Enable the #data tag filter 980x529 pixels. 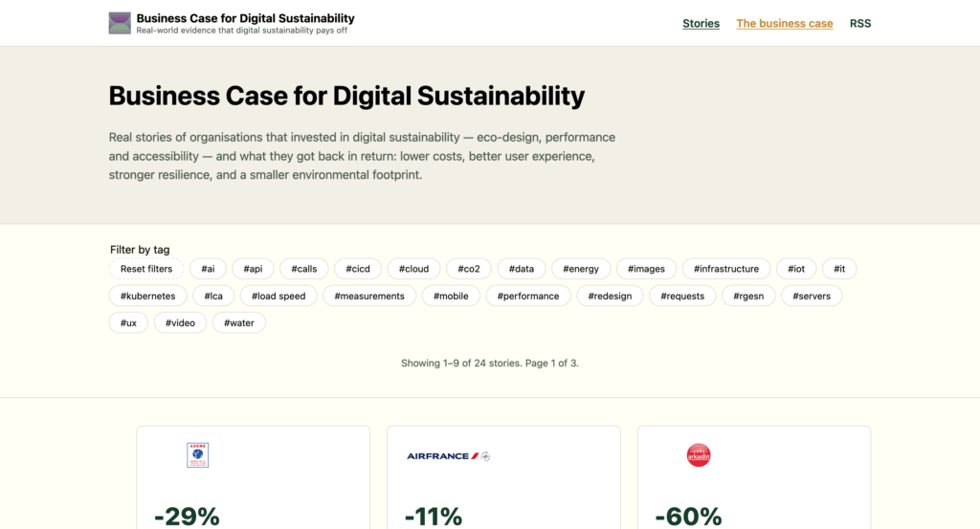(522, 269)
